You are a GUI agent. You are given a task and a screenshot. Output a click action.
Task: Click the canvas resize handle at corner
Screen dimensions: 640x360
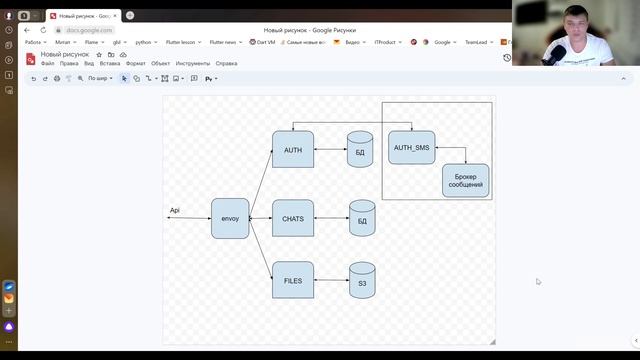pyautogui.click(x=493, y=342)
